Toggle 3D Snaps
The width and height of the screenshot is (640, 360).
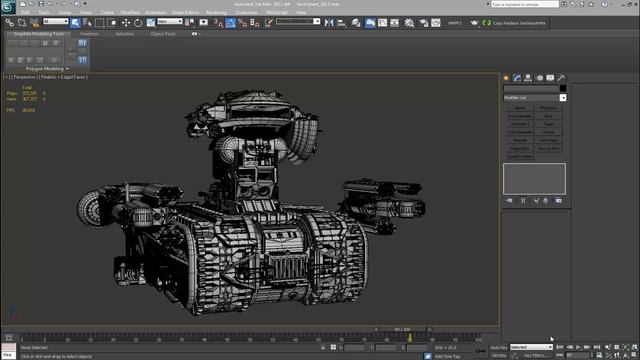coord(218,23)
